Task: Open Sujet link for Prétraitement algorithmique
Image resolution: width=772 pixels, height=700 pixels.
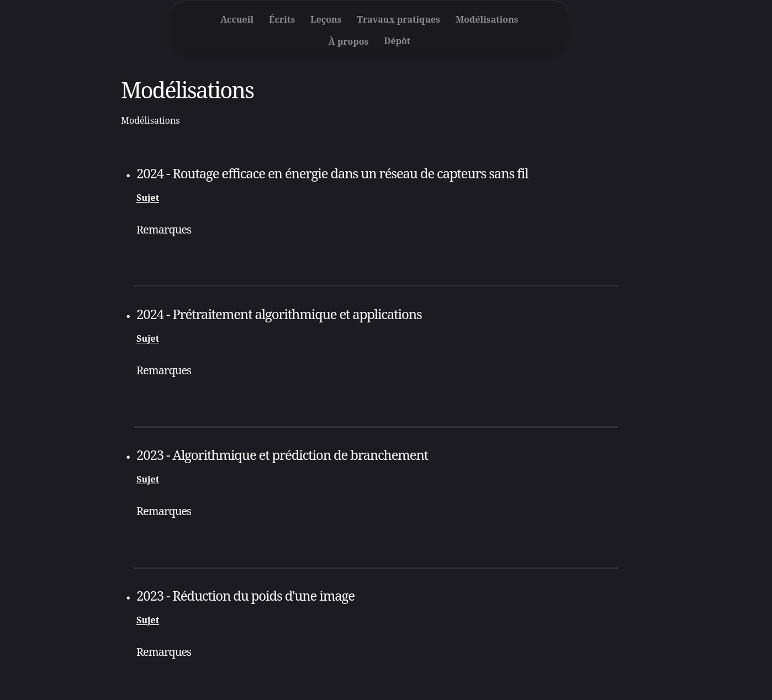Action: [147, 339]
